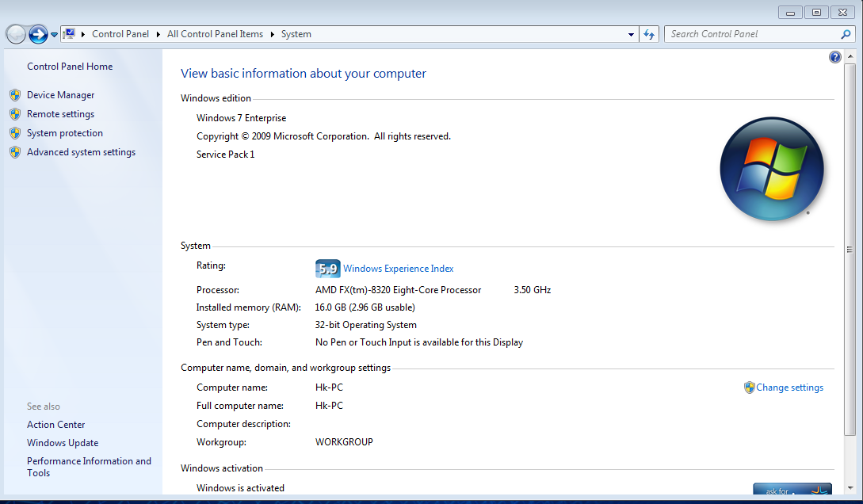Click the shield icon next to Device Manager
863x504 pixels.
(15, 95)
